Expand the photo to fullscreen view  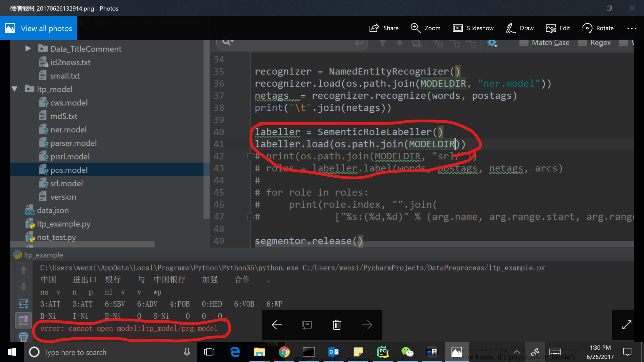click(627, 325)
